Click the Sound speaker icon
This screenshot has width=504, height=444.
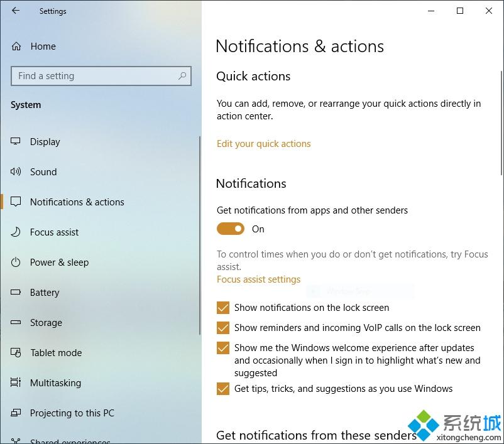tap(16, 171)
